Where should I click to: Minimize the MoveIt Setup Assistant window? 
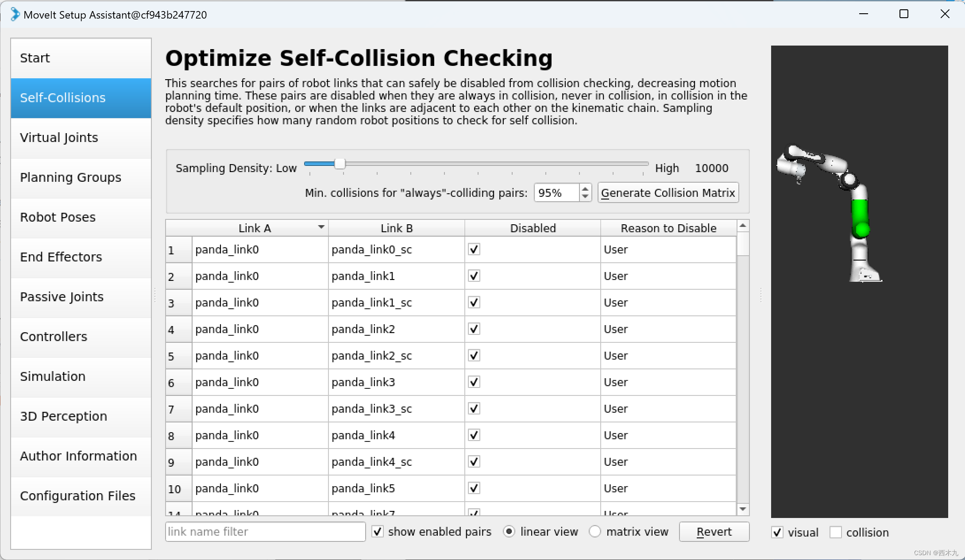click(864, 14)
